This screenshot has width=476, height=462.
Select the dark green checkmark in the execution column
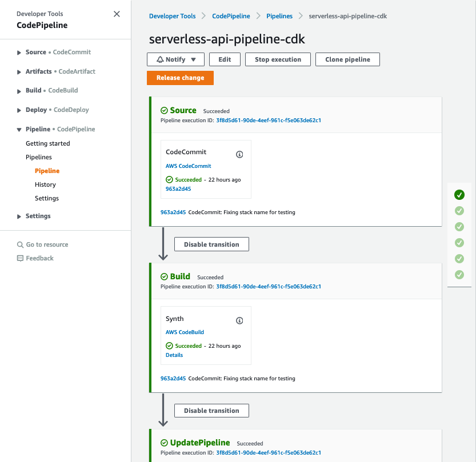click(x=459, y=195)
